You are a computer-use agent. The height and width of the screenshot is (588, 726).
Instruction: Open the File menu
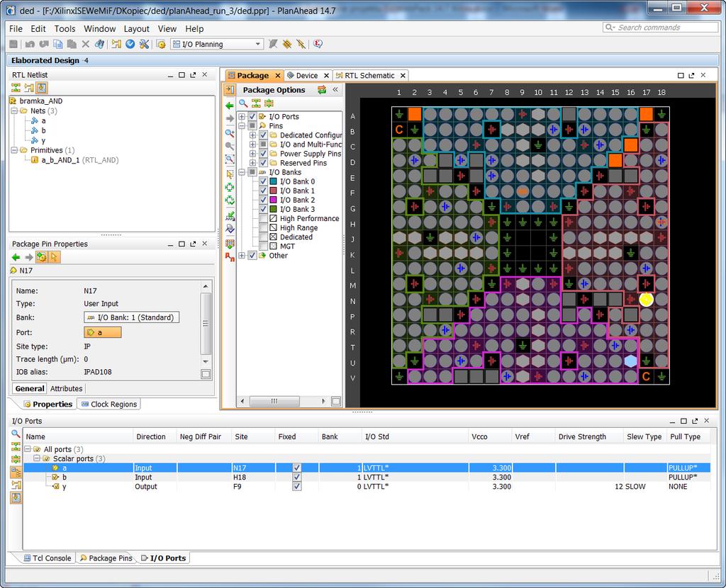pyautogui.click(x=16, y=28)
